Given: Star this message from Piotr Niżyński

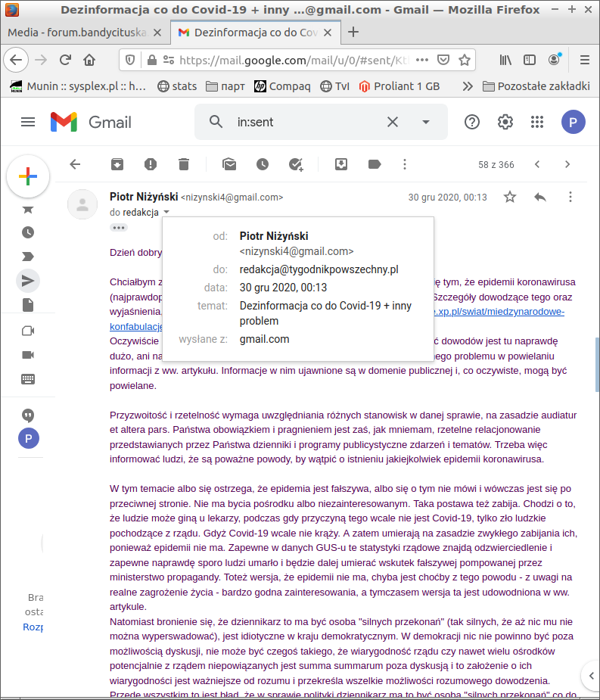Looking at the screenshot, I should coord(510,197).
